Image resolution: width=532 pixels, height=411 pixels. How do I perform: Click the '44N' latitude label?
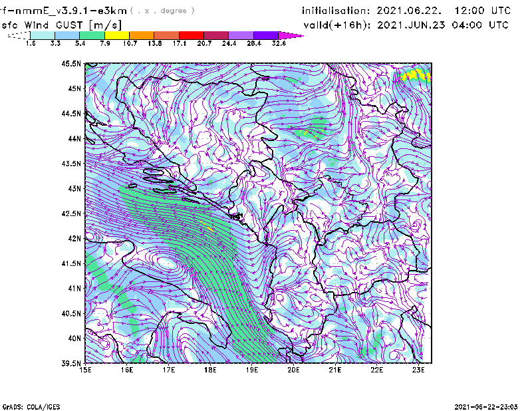(74, 138)
